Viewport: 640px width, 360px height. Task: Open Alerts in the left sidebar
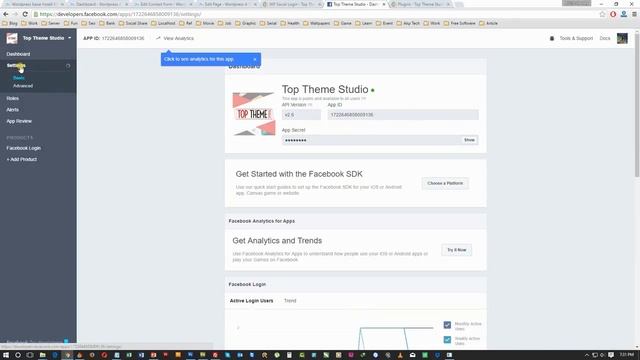[x=13, y=110]
